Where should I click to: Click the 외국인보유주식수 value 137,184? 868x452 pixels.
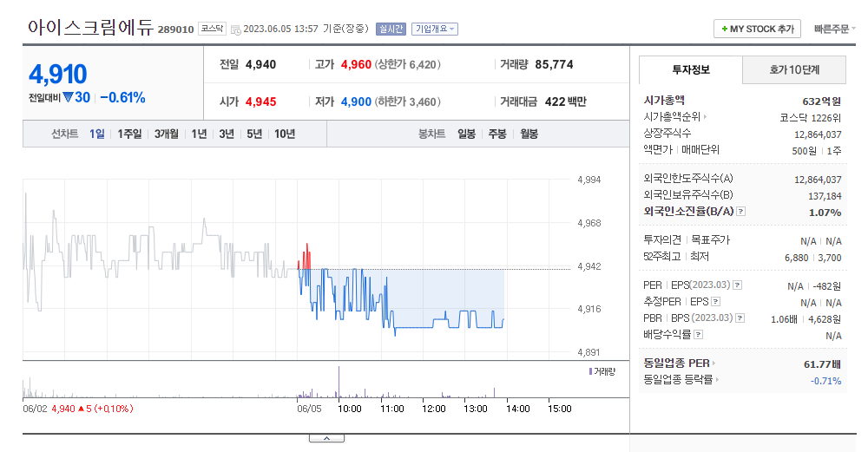point(825,196)
